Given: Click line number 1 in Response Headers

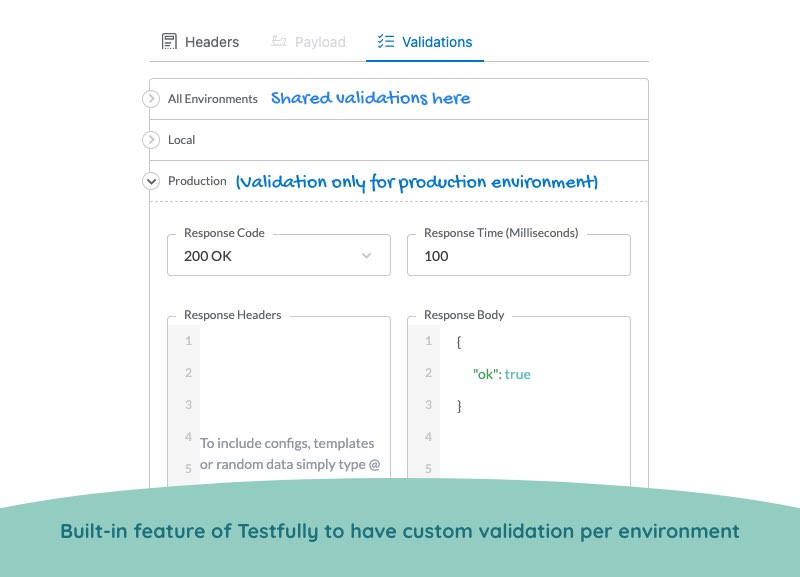Looking at the screenshot, I should (188, 340).
